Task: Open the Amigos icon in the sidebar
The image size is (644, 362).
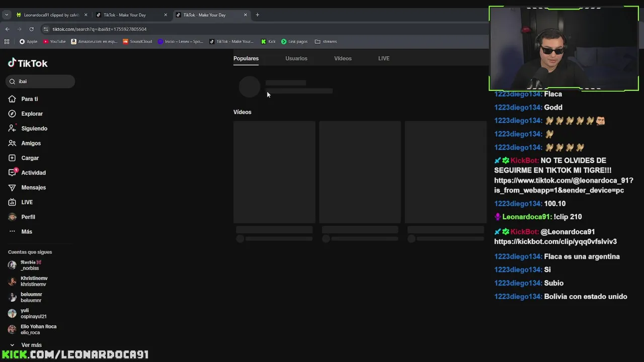Action: click(x=12, y=143)
